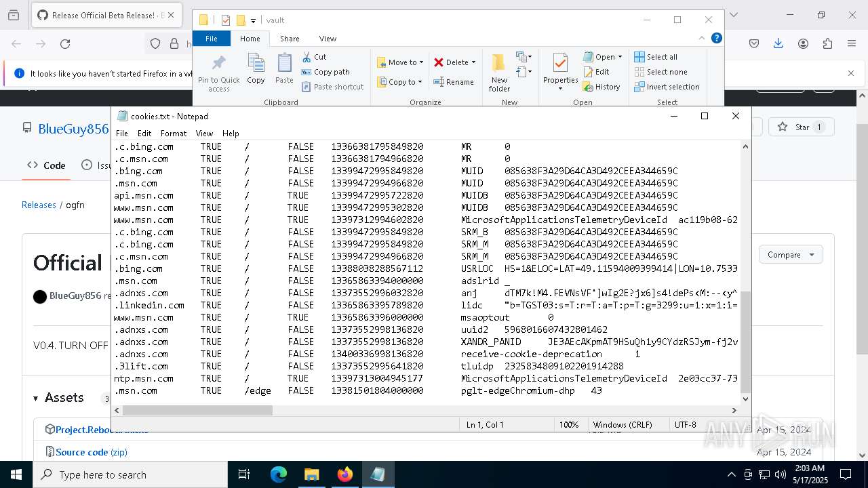Open Firefox extensions puzzle icon
Image resolution: width=868 pixels, height=488 pixels.
tap(827, 44)
